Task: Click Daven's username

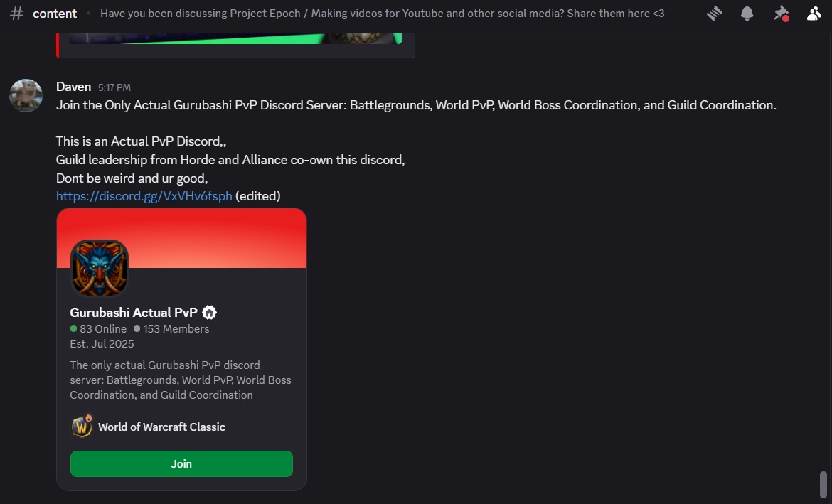Action: [x=74, y=87]
